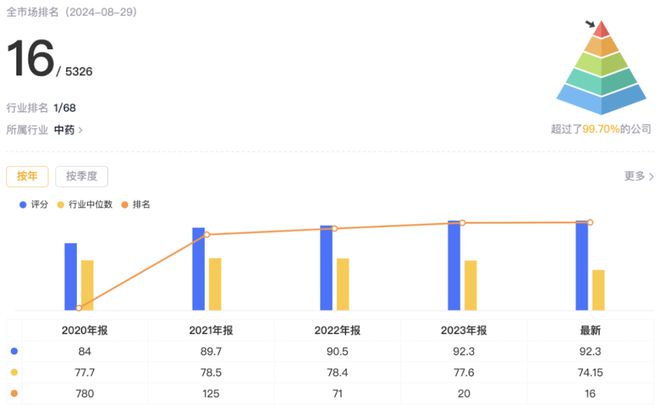Click the latest rank value 16 in table
Viewport: 660px width, 415px height.
coord(590,394)
